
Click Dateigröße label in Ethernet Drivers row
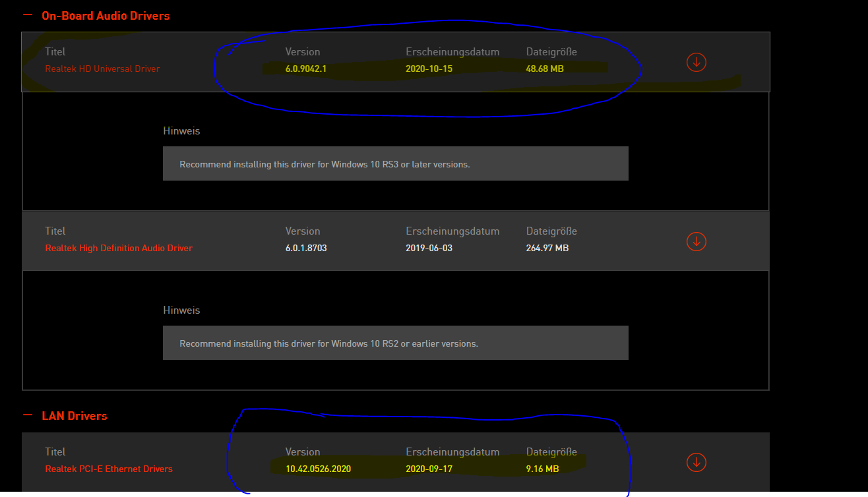[x=551, y=452]
